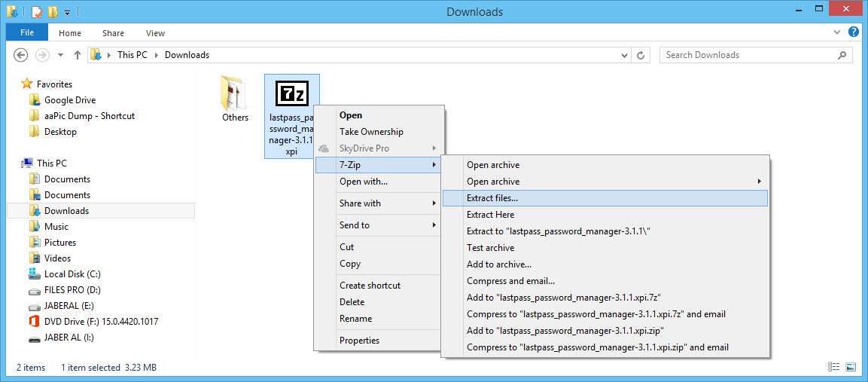Viewport: 868px width, 382px height.
Task: Expand the address bar history dropdown
Action: [x=624, y=55]
